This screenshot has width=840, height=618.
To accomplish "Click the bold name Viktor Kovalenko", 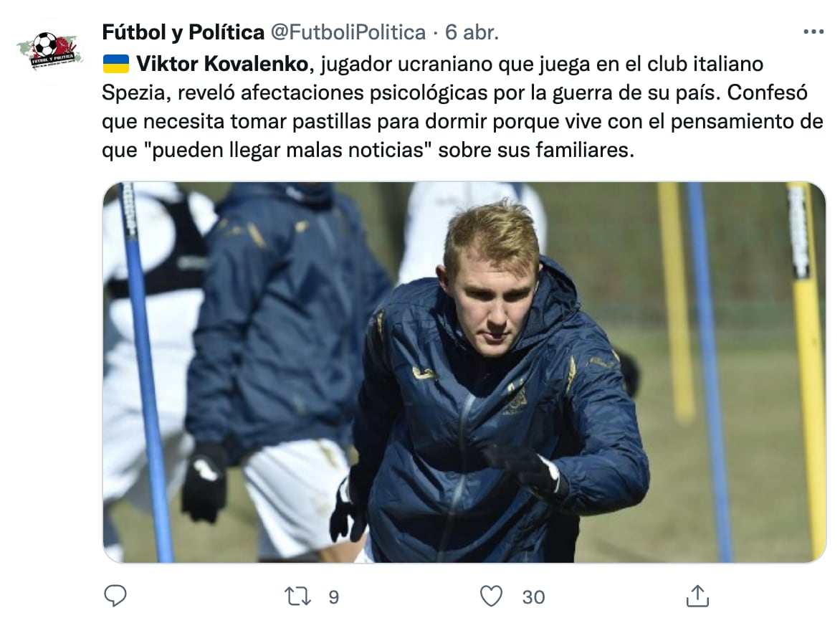I will (222, 65).
